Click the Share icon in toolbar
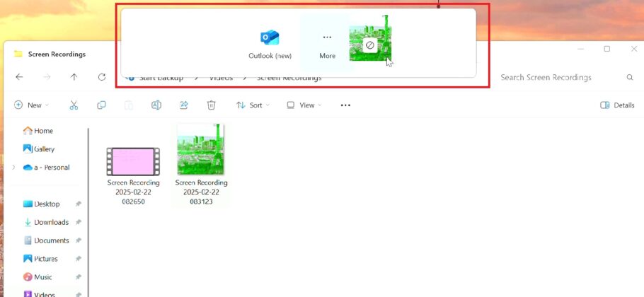 (x=183, y=105)
